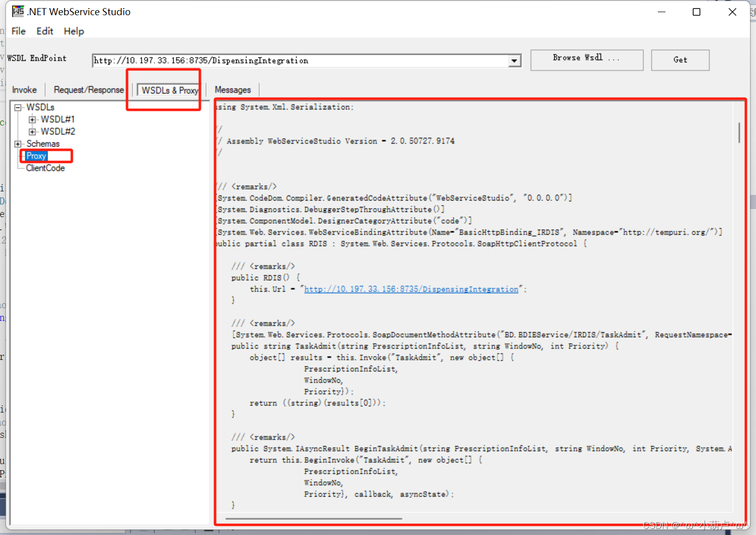The height and width of the screenshot is (535, 756).
Task: Click the 'Assembly WebServiceStudio Version' comment line
Action: click(336, 141)
